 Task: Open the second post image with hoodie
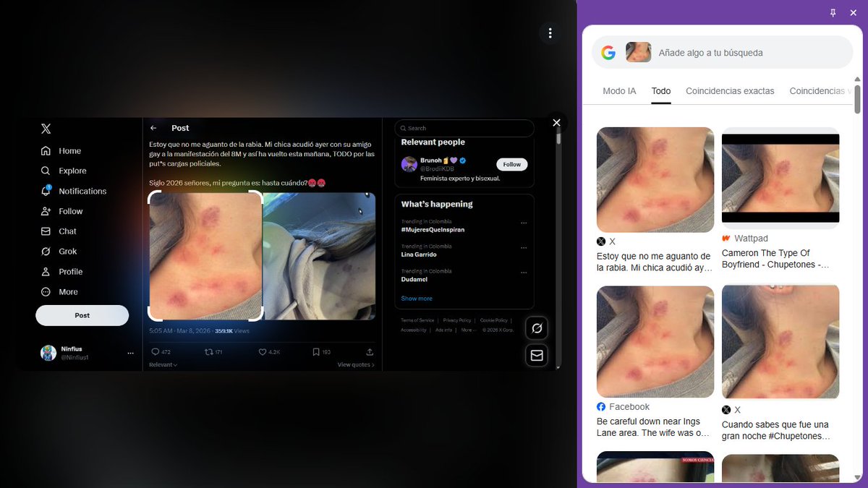319,256
